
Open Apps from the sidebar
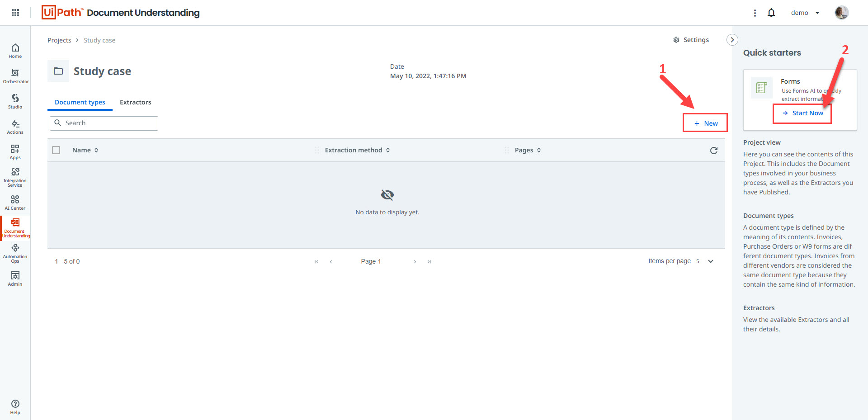[15, 152]
